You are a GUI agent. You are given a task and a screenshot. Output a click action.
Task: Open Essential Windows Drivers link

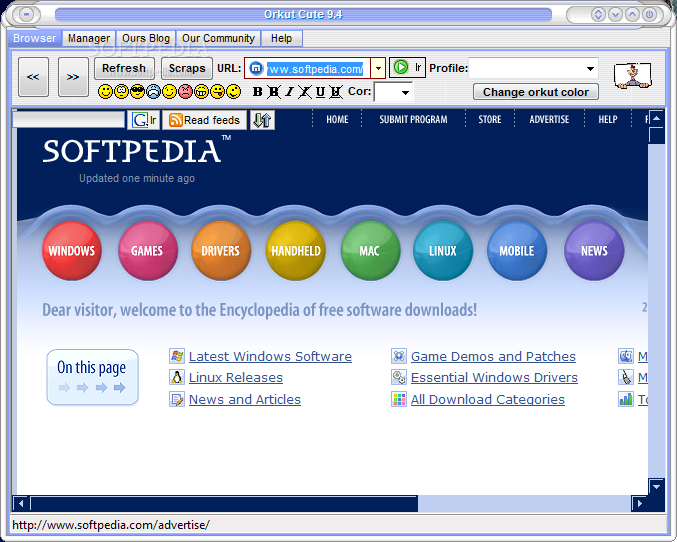point(494,378)
